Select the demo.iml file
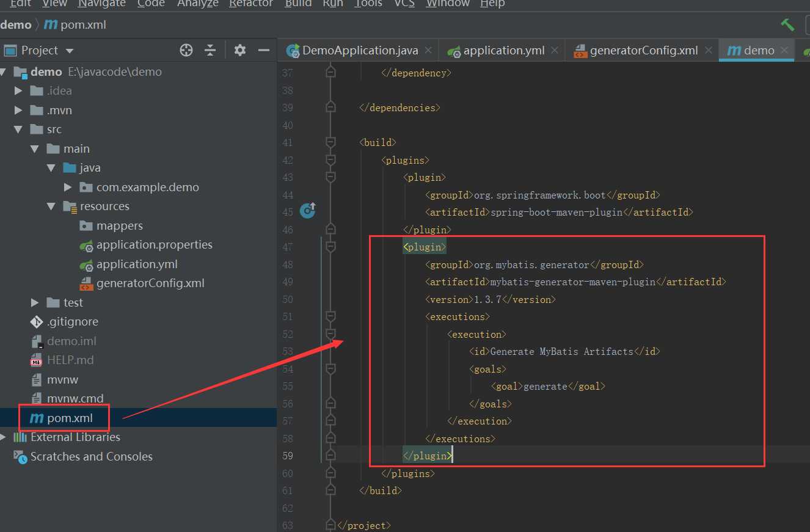 (x=71, y=341)
